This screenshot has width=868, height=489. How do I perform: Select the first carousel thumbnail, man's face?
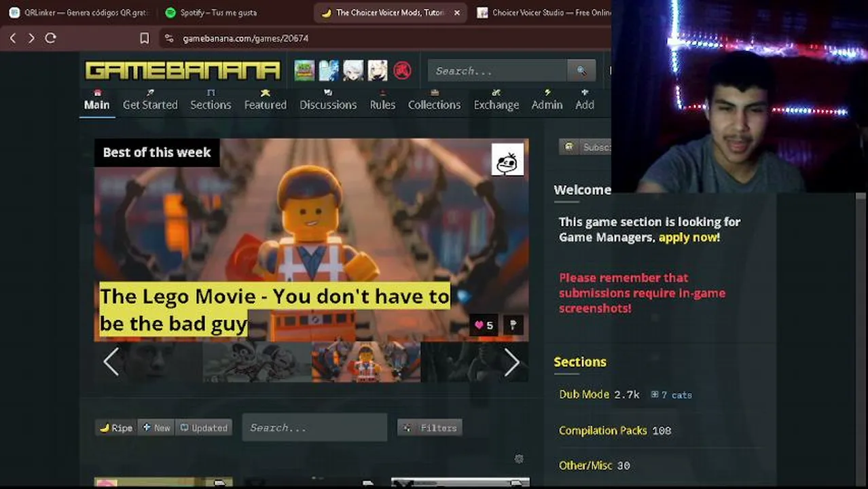(x=148, y=362)
